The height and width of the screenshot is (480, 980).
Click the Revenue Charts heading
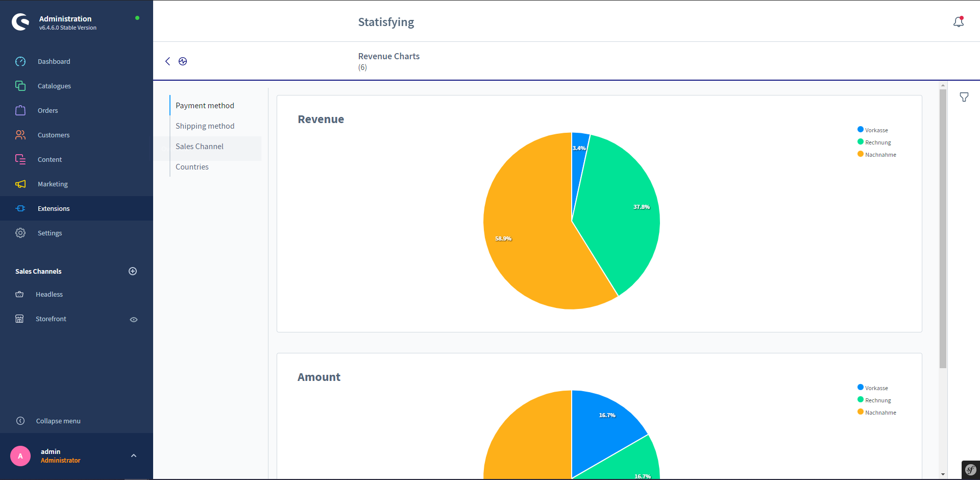388,56
